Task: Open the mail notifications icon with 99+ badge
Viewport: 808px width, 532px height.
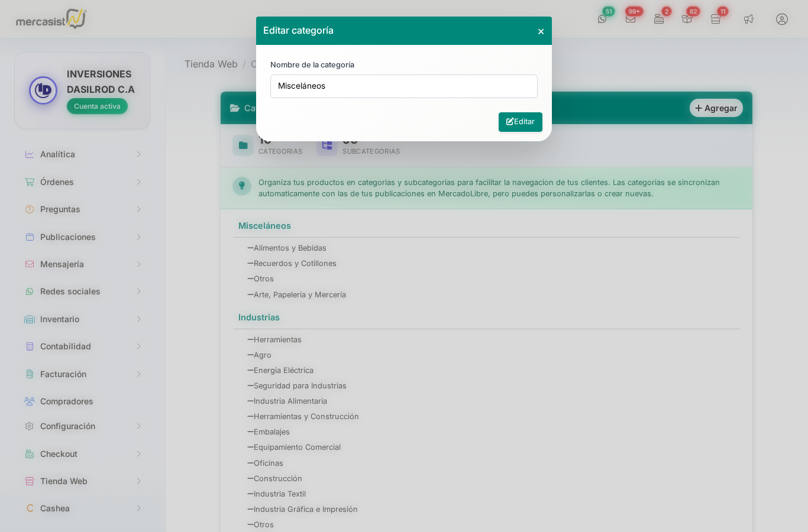Action: click(x=631, y=19)
